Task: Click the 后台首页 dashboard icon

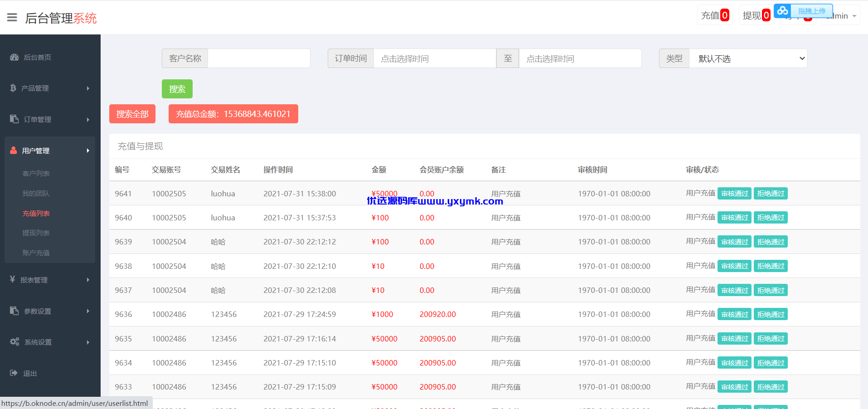Action: click(15, 57)
